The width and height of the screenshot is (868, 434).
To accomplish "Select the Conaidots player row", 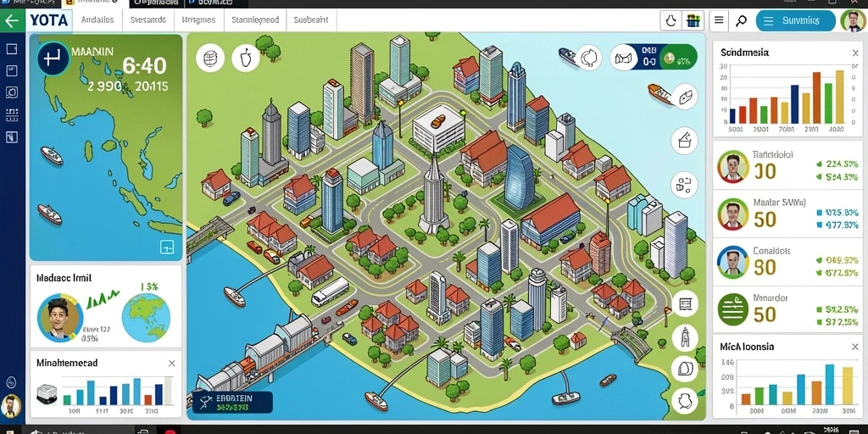I will [x=787, y=261].
